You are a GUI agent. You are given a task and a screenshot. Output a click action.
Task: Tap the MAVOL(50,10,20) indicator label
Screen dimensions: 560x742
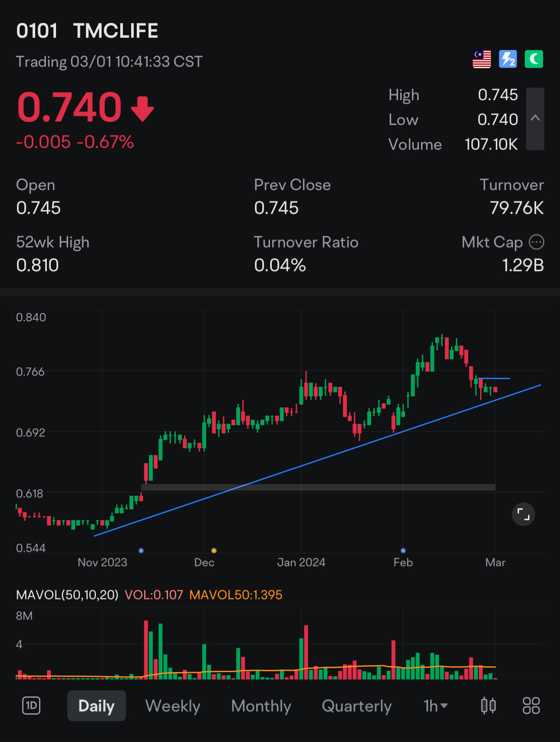pyautogui.click(x=67, y=595)
